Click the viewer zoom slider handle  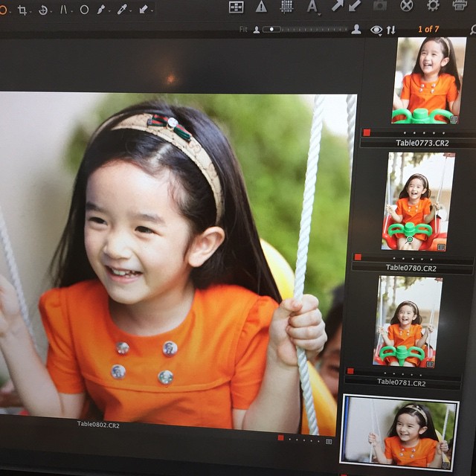click(x=271, y=30)
